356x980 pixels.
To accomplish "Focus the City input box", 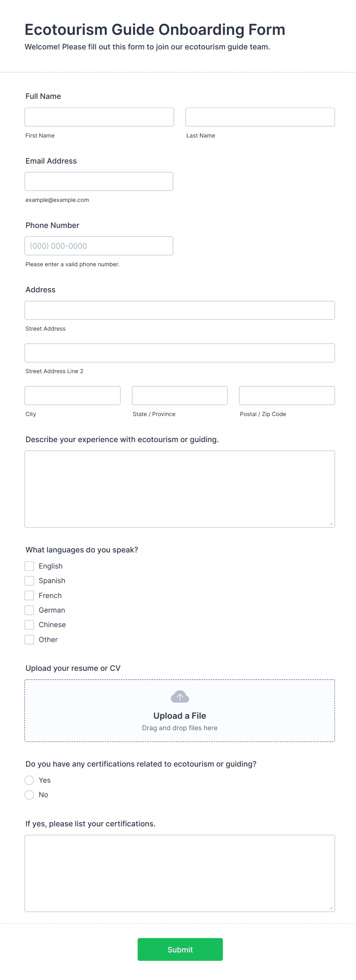I will pos(72,395).
